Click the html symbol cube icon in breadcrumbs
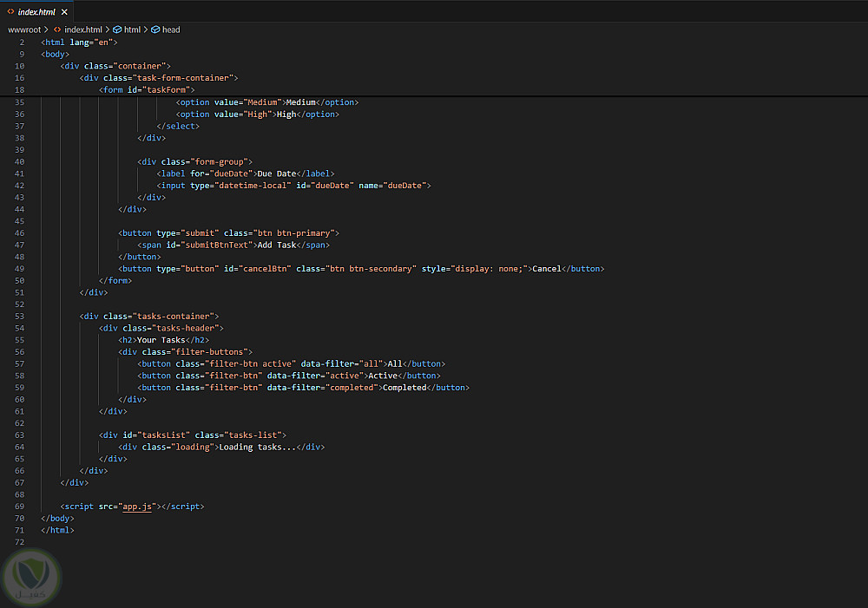The width and height of the screenshot is (868, 608). pyautogui.click(x=117, y=29)
